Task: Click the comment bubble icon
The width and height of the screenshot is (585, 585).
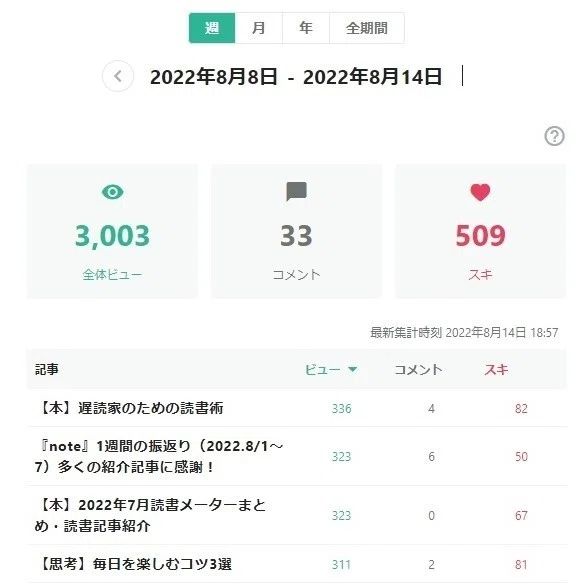Action: click(296, 192)
